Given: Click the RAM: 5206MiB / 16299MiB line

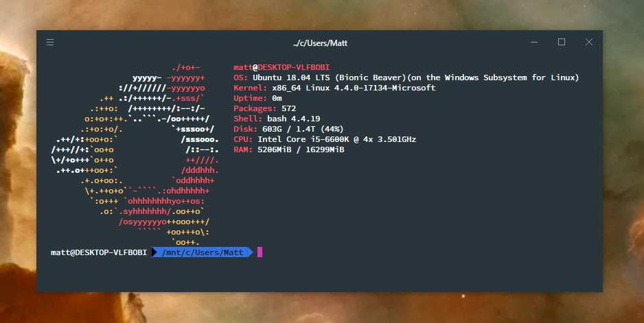Looking at the screenshot, I should pyautogui.click(x=289, y=149).
